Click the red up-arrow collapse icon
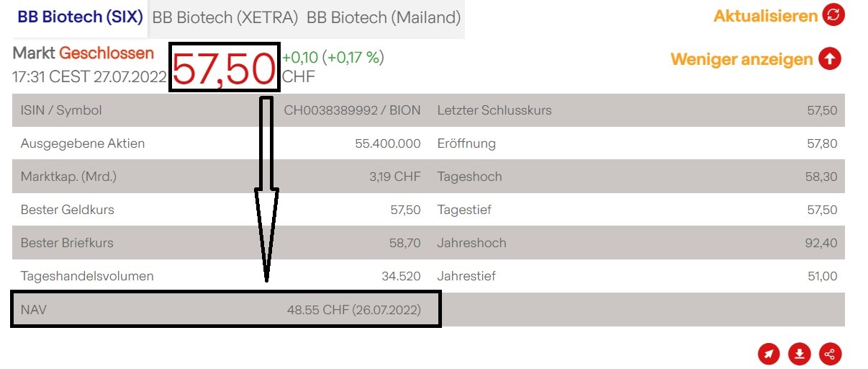 (x=829, y=59)
